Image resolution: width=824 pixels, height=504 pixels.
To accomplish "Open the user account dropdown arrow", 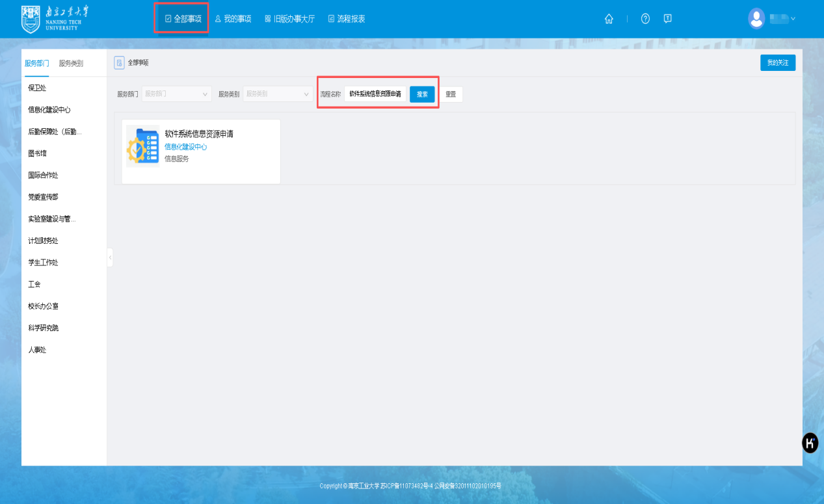I will click(x=793, y=19).
